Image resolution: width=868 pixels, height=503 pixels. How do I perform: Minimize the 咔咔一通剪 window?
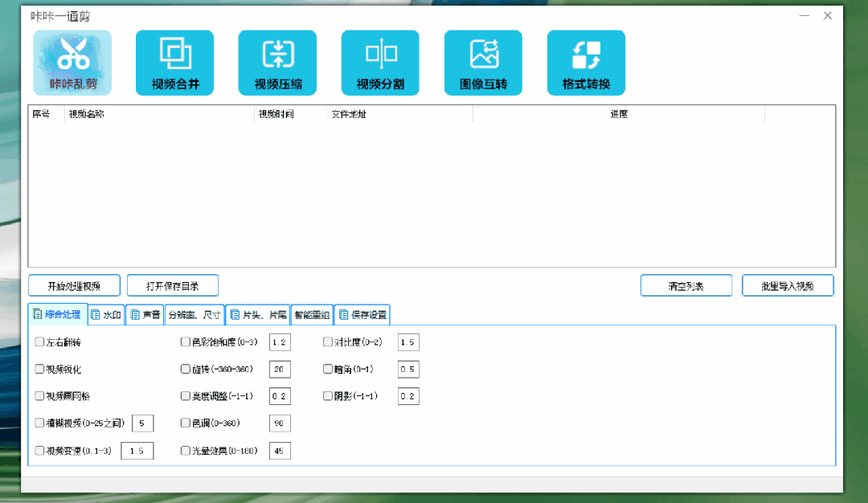point(805,16)
